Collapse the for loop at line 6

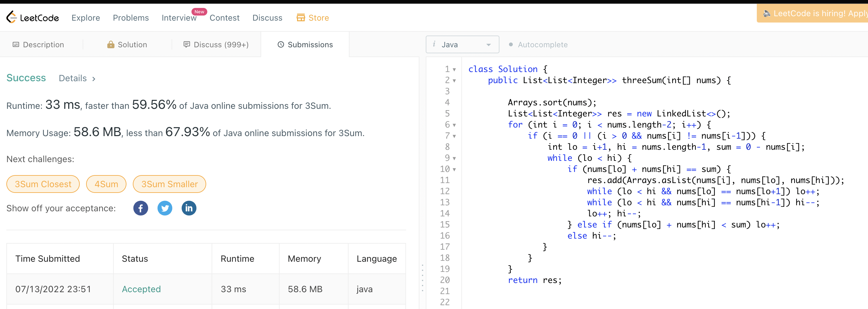click(454, 125)
